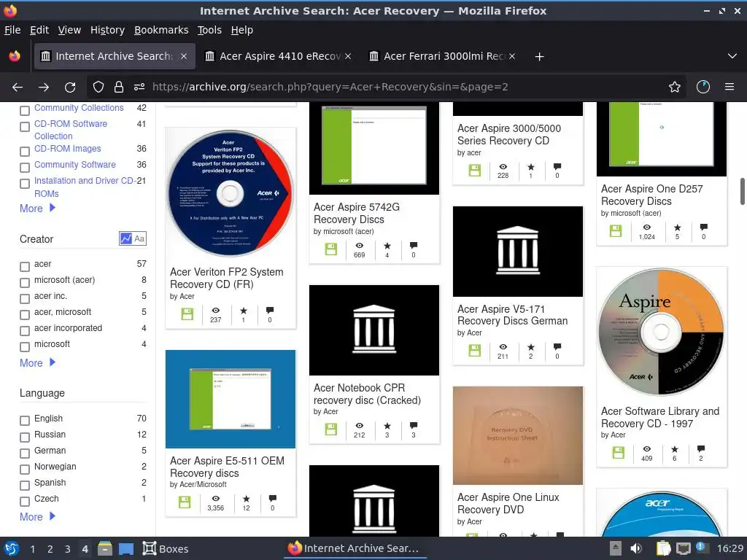This screenshot has width=747, height=560.
Task: Expand More under Creator filters
Action: 38,363
